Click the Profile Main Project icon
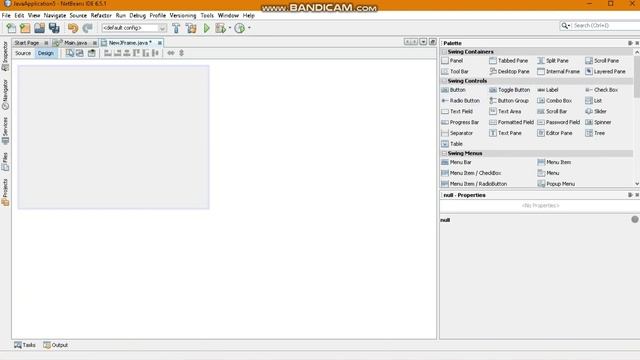Screen dimensions: 640x360 pos(240,28)
